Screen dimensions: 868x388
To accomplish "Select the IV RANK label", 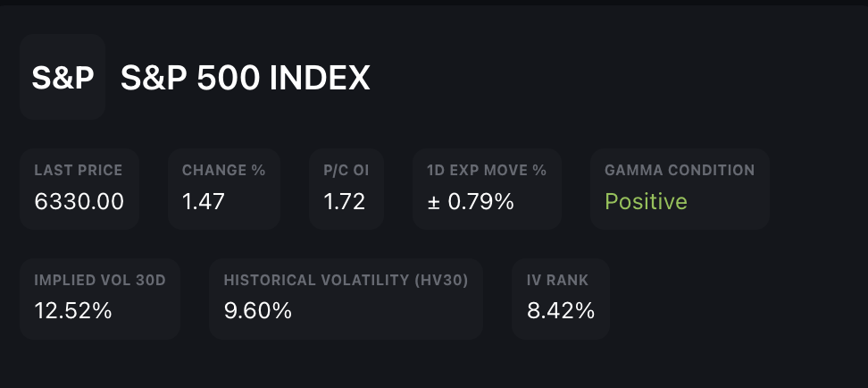I will click(558, 280).
